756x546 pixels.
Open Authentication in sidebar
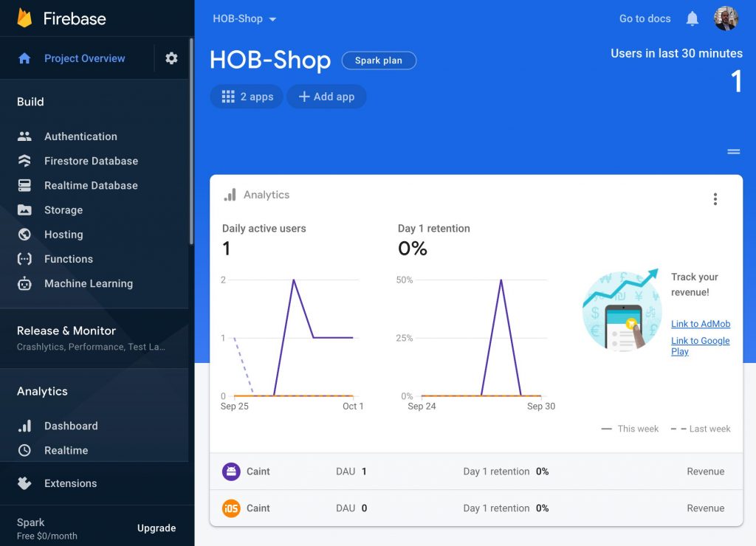click(80, 136)
